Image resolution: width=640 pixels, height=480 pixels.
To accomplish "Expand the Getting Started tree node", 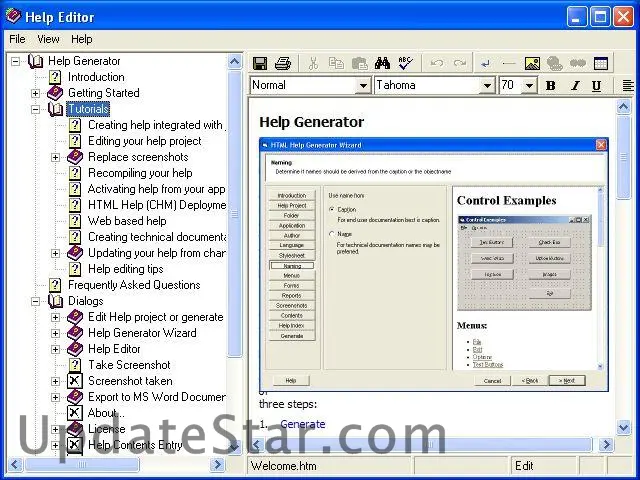I will pyautogui.click(x=36, y=93).
